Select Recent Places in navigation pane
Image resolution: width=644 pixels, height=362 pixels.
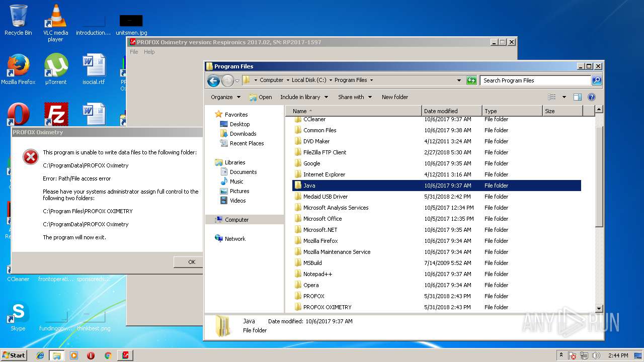[x=247, y=143]
